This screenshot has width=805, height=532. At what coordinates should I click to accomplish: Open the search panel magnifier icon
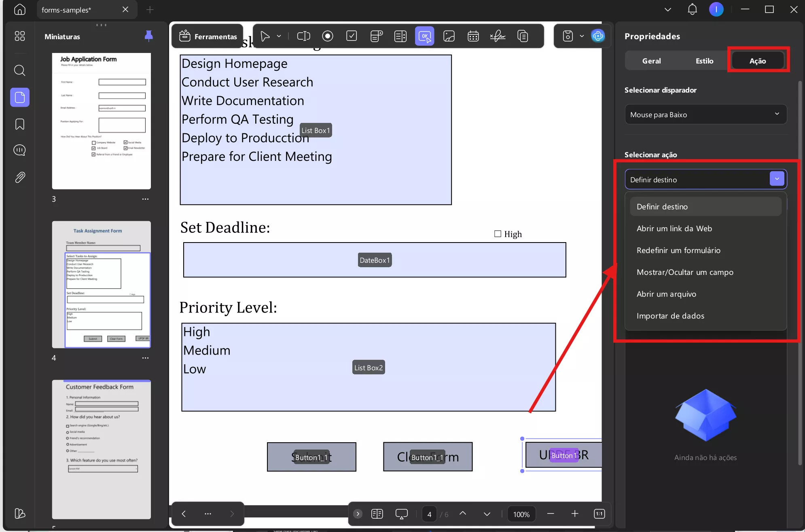(x=19, y=70)
